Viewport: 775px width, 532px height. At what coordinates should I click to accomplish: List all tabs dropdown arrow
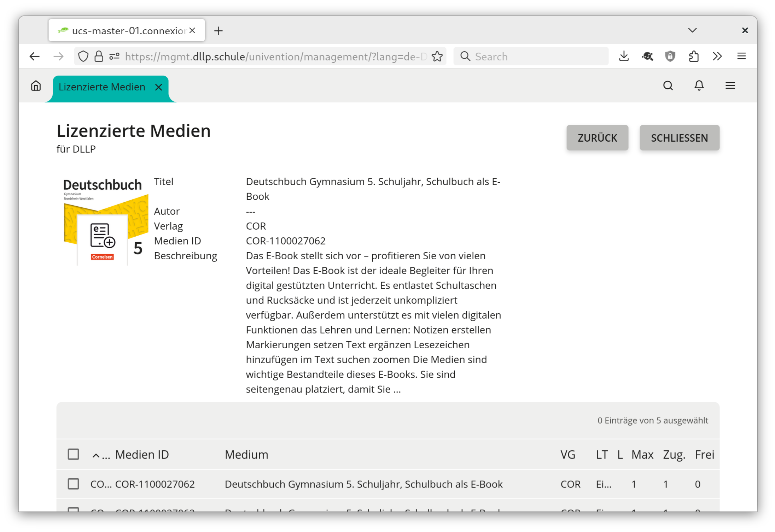point(692,30)
